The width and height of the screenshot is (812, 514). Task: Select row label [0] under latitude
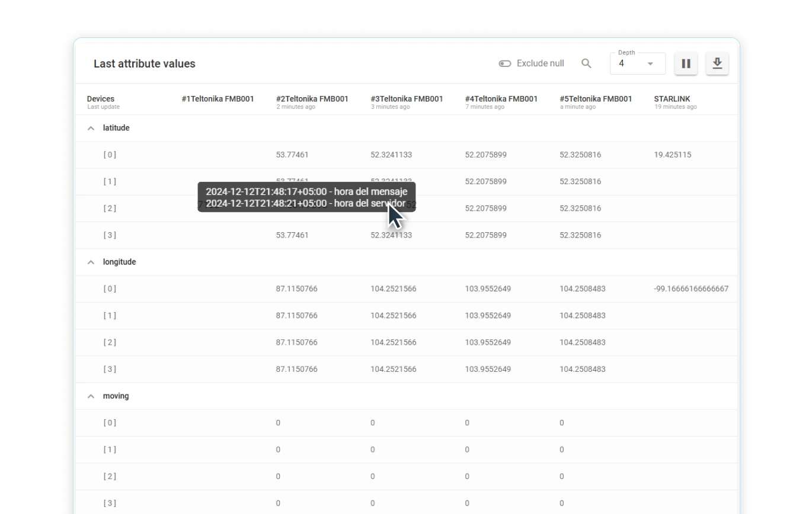(110, 155)
